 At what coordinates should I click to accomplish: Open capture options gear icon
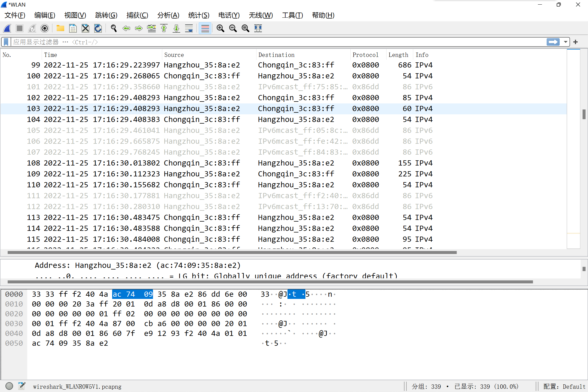coord(45,28)
